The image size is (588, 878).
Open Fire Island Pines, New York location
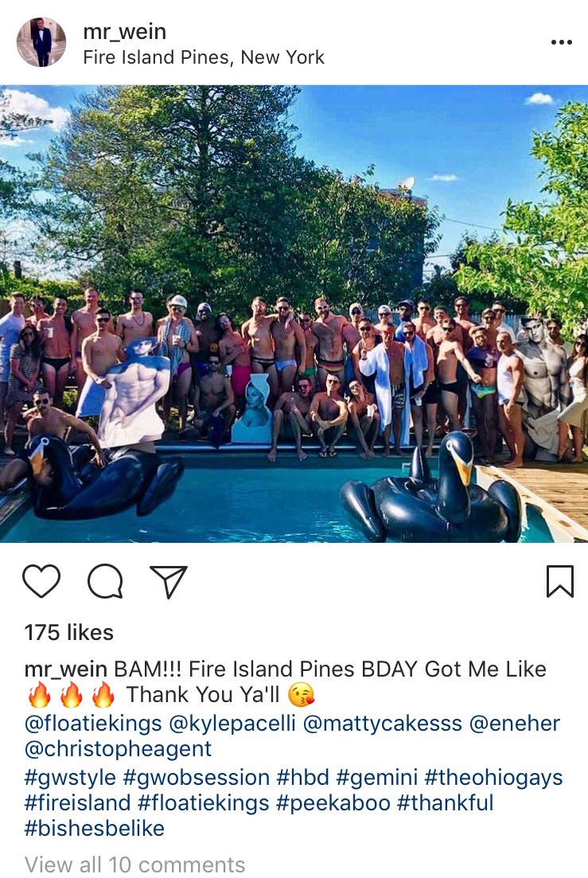pyautogui.click(x=204, y=57)
